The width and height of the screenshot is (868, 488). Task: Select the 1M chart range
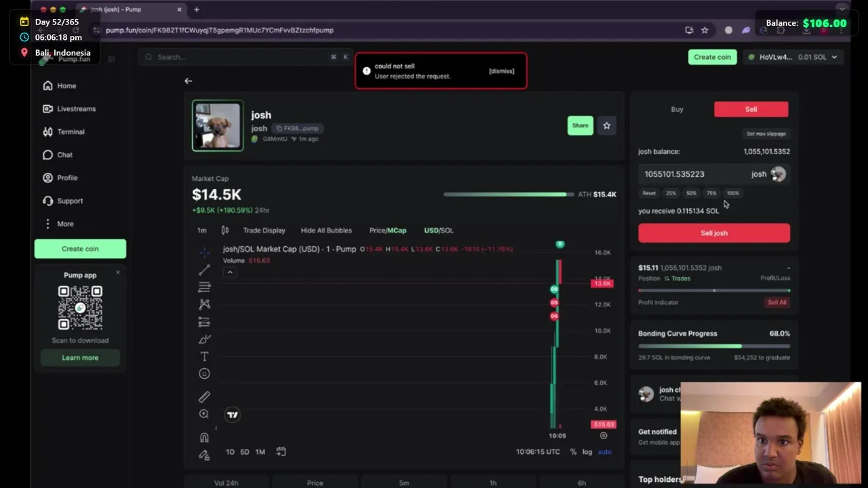click(x=260, y=452)
